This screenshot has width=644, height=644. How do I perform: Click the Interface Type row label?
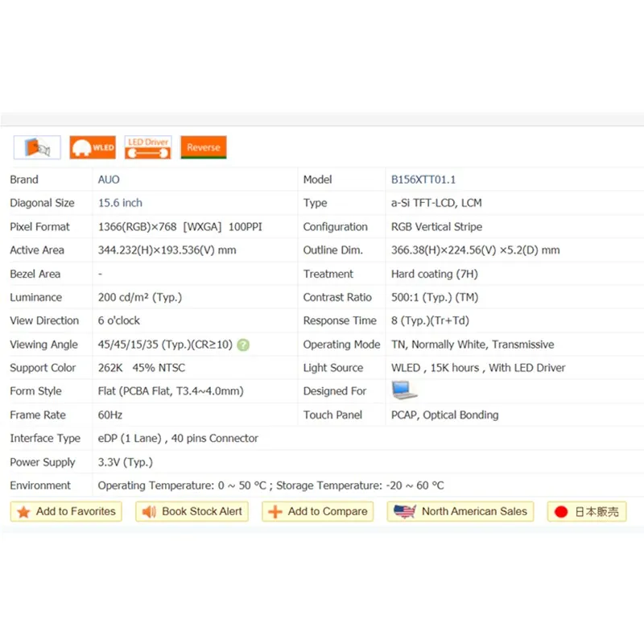[45, 438]
